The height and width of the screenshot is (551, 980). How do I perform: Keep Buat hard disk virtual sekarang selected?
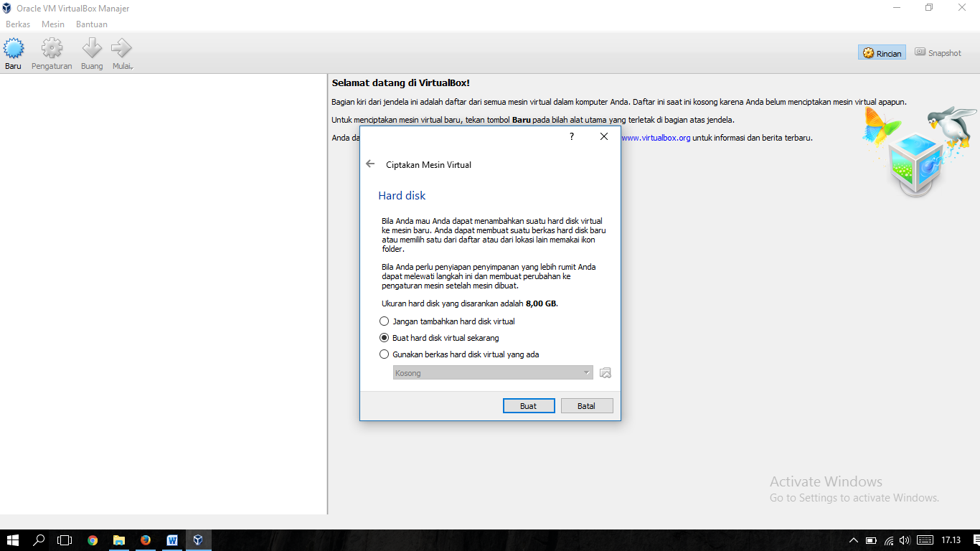[x=385, y=337]
